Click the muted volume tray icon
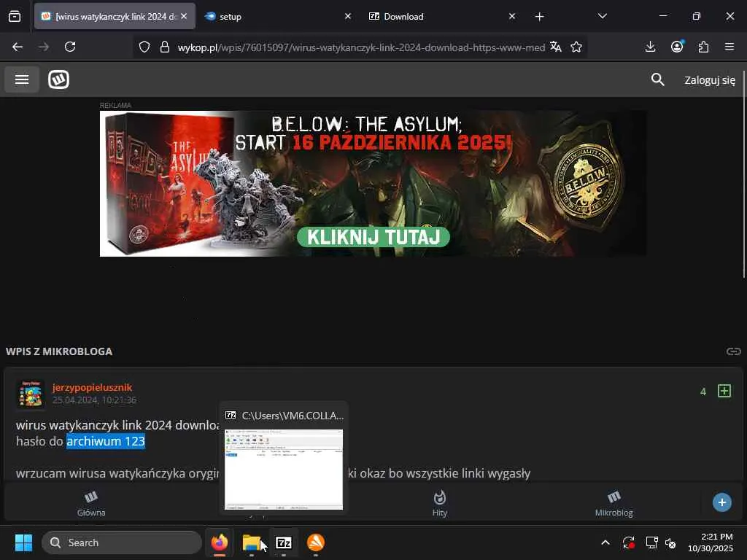This screenshot has height=560, width=747. (670, 542)
